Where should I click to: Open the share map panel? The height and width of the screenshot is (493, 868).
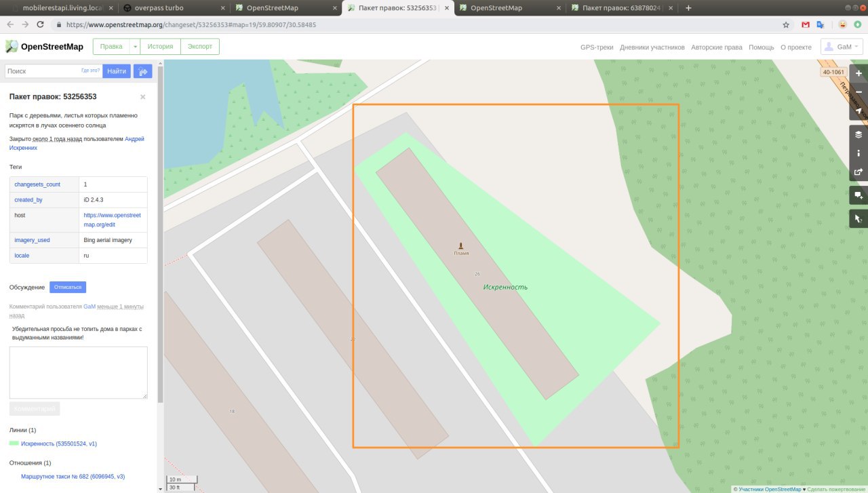[859, 172]
